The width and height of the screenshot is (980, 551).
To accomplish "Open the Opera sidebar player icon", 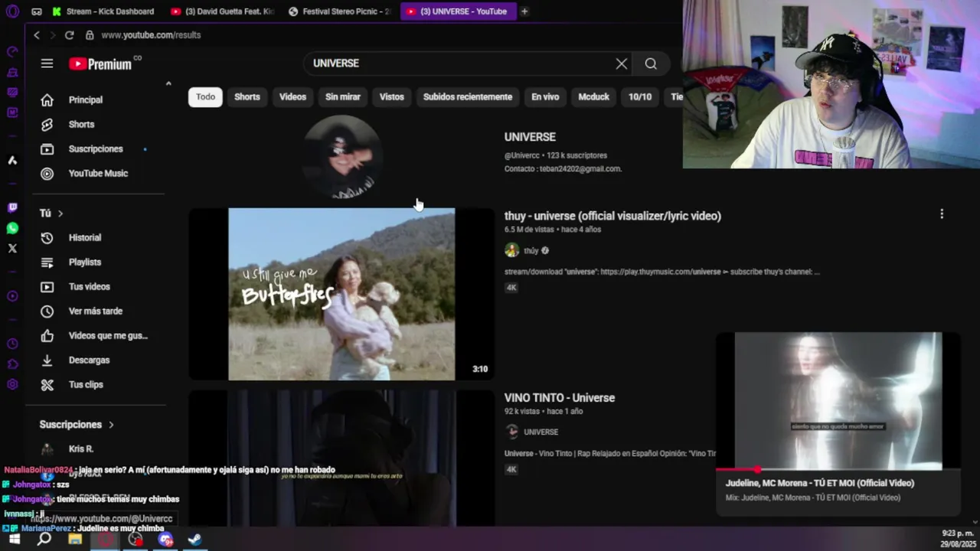I will 12,296.
